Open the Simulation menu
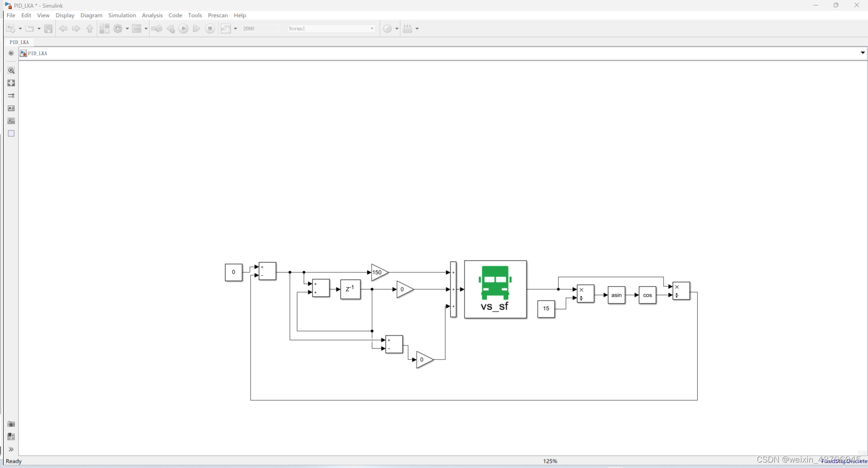Screen dimensions: 868x468 point(122,15)
